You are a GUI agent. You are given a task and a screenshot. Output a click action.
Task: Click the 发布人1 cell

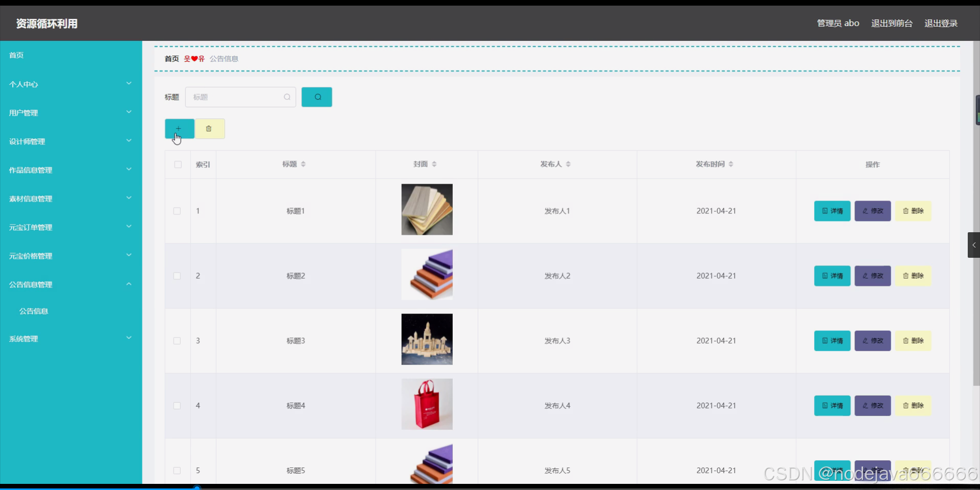[x=557, y=211]
